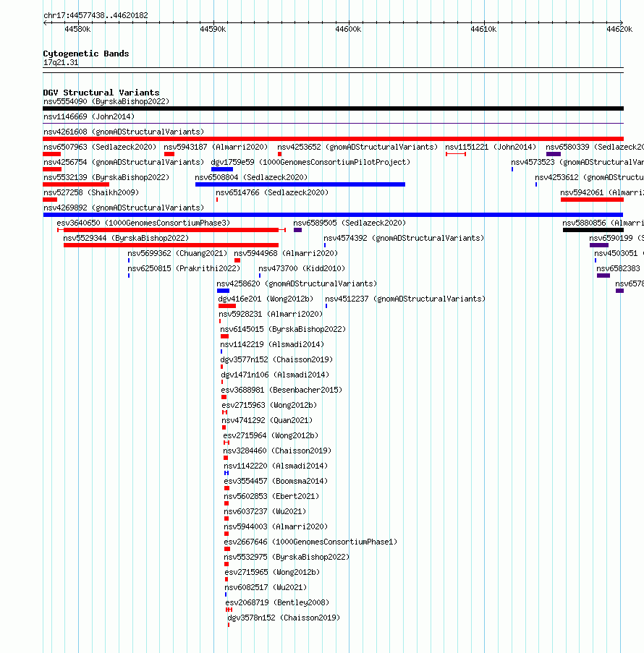The height and width of the screenshot is (653, 644).
Task: Open esv3640650 1000GenomesConsortiumPhase3 label
Action: point(143,223)
